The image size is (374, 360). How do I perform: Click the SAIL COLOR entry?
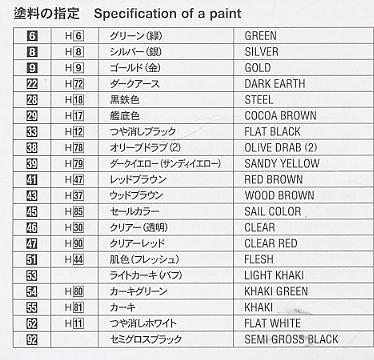coord(273,212)
